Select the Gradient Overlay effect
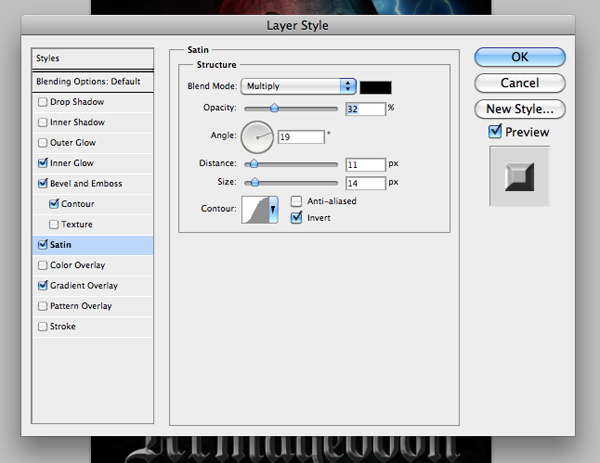The image size is (600, 463). [x=84, y=286]
